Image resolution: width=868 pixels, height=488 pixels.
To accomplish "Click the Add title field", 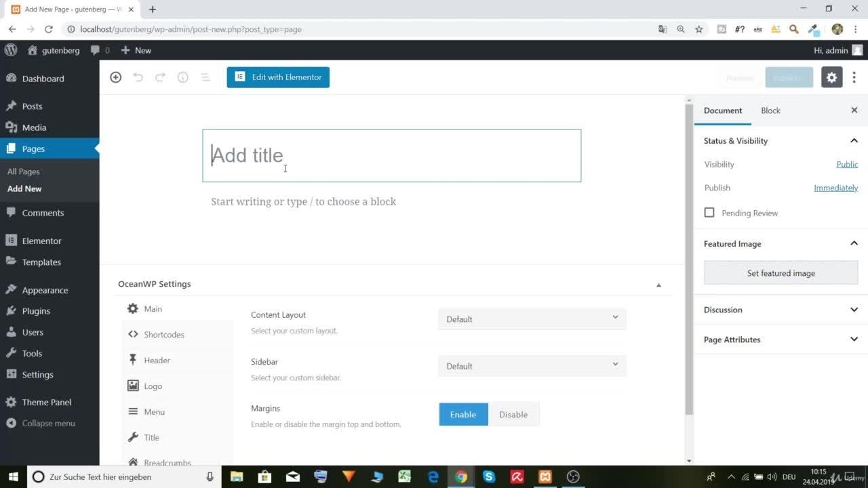I will (x=391, y=155).
